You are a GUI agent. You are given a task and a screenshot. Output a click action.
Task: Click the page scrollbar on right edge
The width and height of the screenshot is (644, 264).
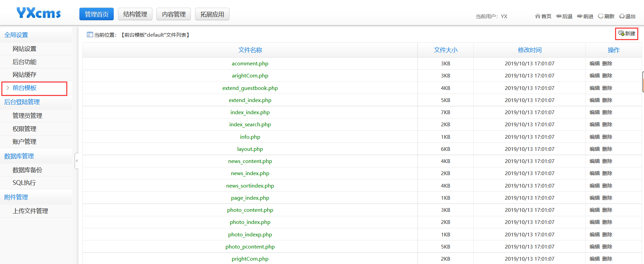tap(643, 82)
